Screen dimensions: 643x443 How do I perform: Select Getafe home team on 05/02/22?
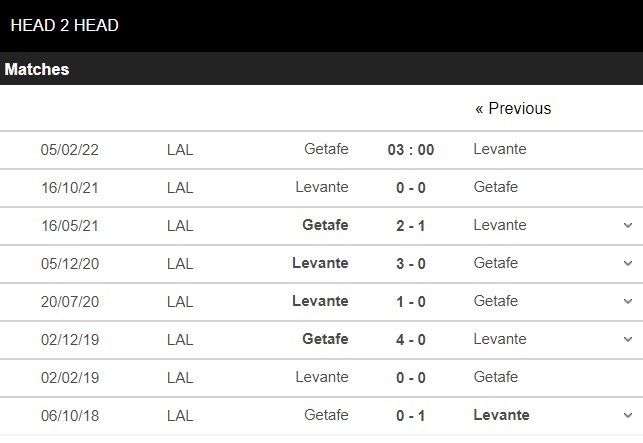click(326, 150)
